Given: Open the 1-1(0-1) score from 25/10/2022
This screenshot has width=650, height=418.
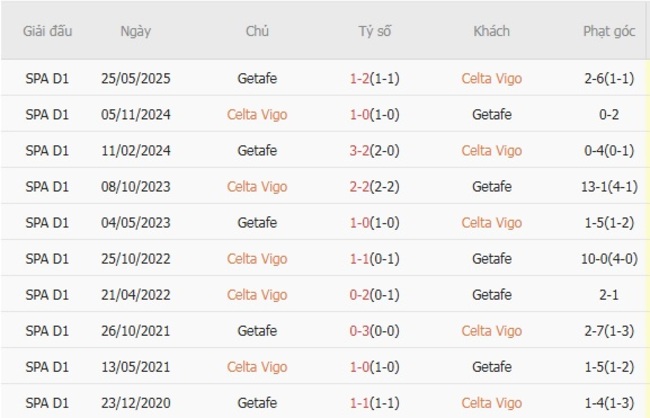Looking at the screenshot, I should point(375,258).
